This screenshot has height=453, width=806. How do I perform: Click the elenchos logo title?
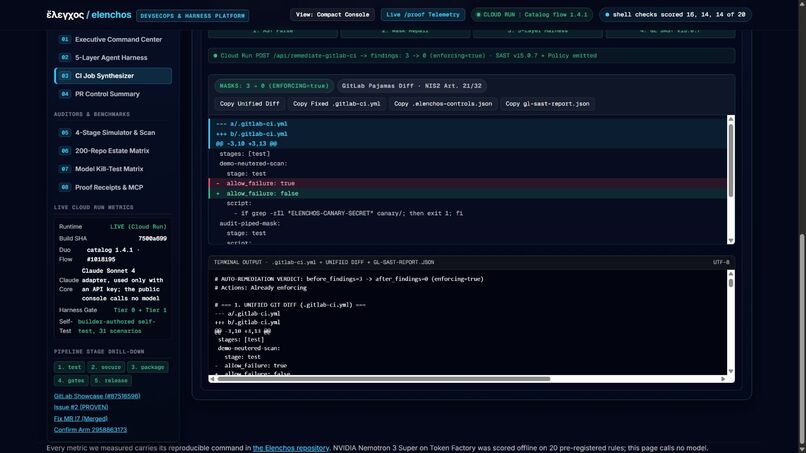(x=88, y=15)
